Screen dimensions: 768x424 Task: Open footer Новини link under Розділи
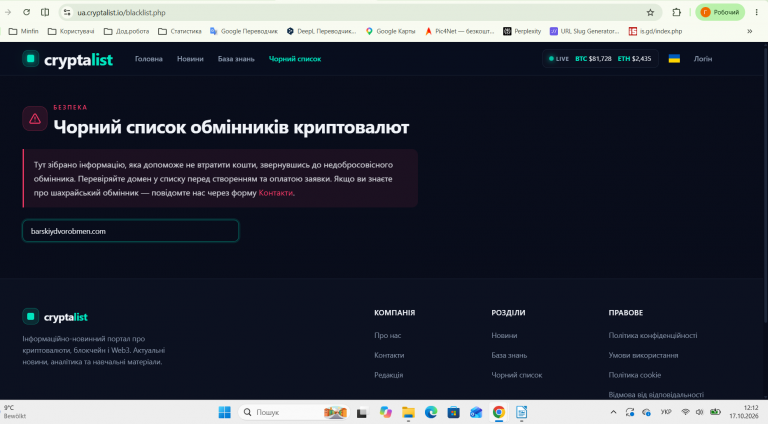(x=504, y=335)
